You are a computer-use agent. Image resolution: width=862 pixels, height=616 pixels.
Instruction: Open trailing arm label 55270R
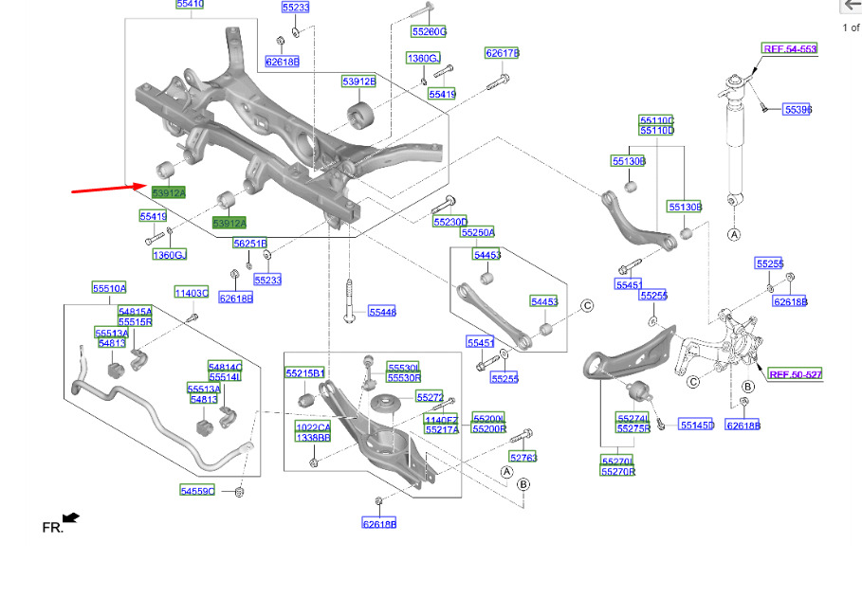click(618, 472)
